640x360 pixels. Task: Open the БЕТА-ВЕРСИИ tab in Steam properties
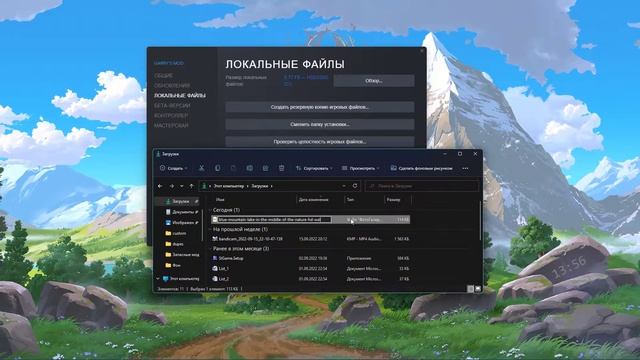pos(172,106)
